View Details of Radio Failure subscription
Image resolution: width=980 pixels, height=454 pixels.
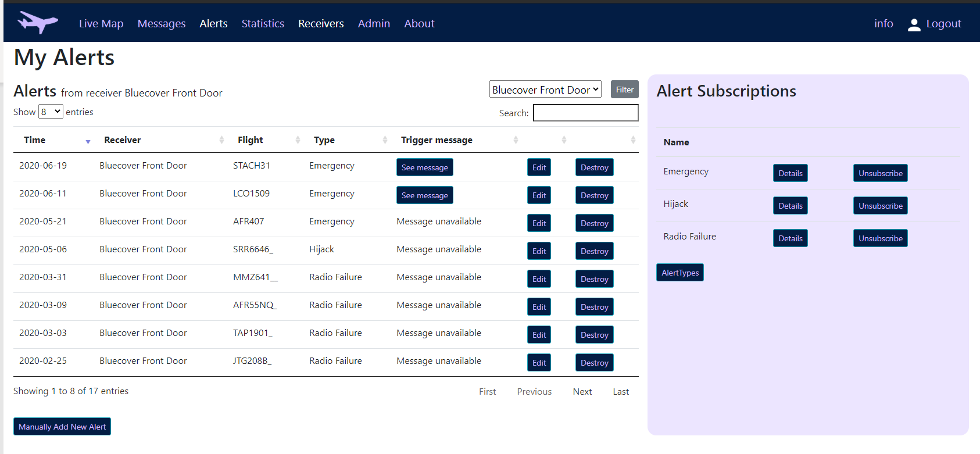click(x=790, y=238)
